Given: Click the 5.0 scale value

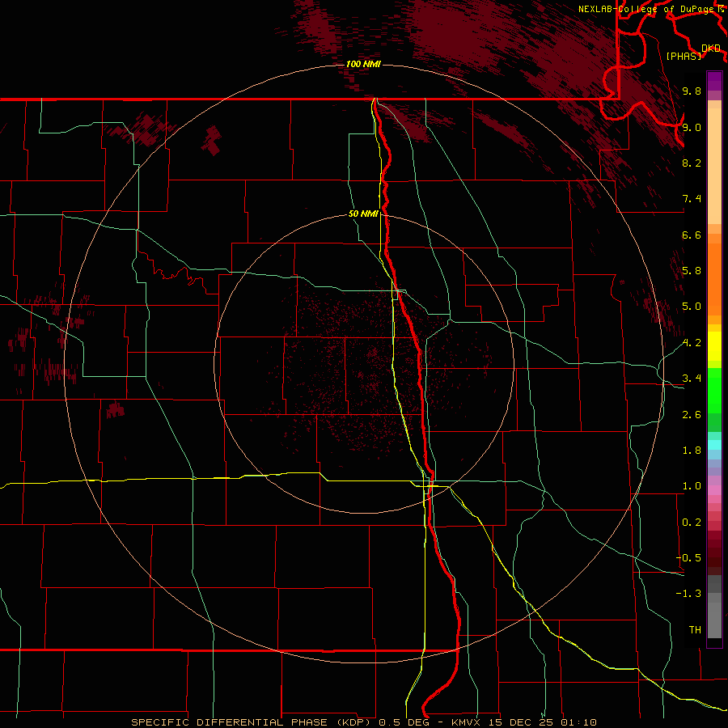Looking at the screenshot, I should pyautogui.click(x=692, y=307).
